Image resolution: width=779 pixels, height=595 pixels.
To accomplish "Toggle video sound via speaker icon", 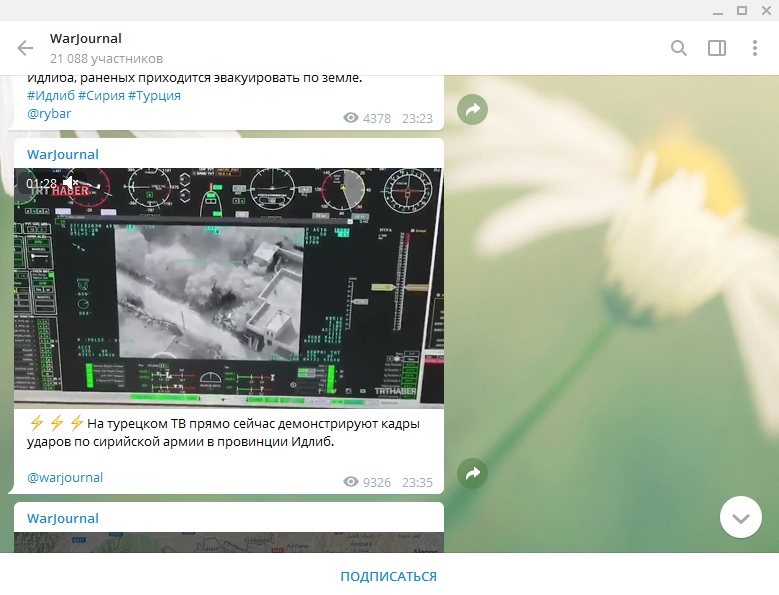I will (x=71, y=183).
